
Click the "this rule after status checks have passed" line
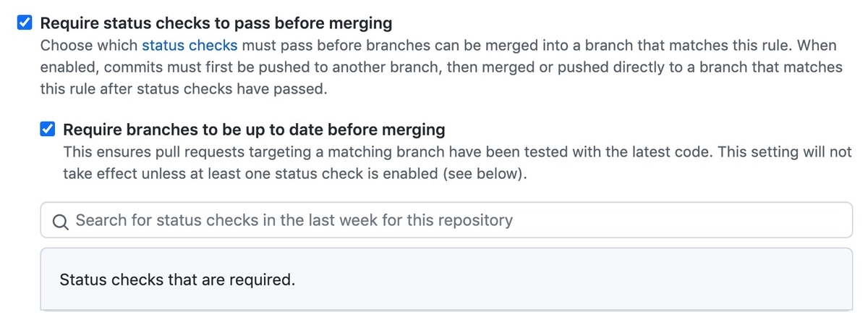tap(184, 89)
